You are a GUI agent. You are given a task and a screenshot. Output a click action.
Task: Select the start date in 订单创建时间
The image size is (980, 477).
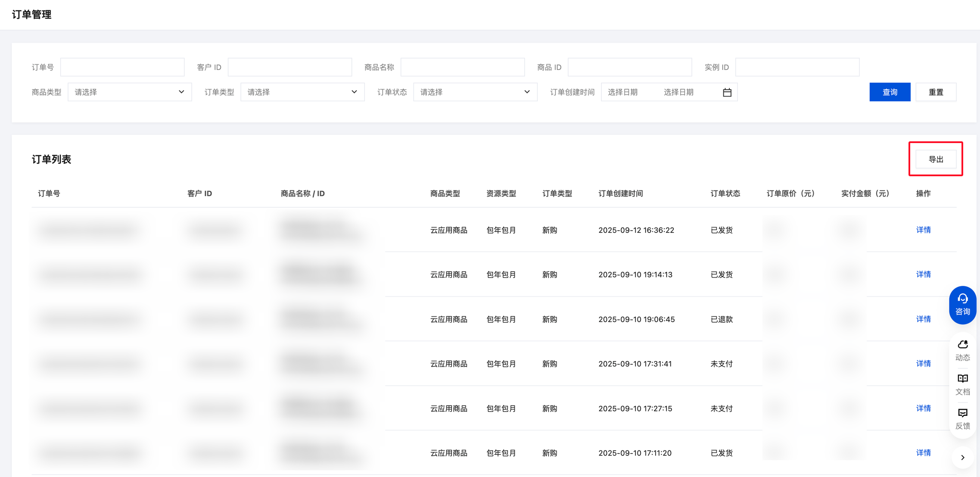[623, 92]
